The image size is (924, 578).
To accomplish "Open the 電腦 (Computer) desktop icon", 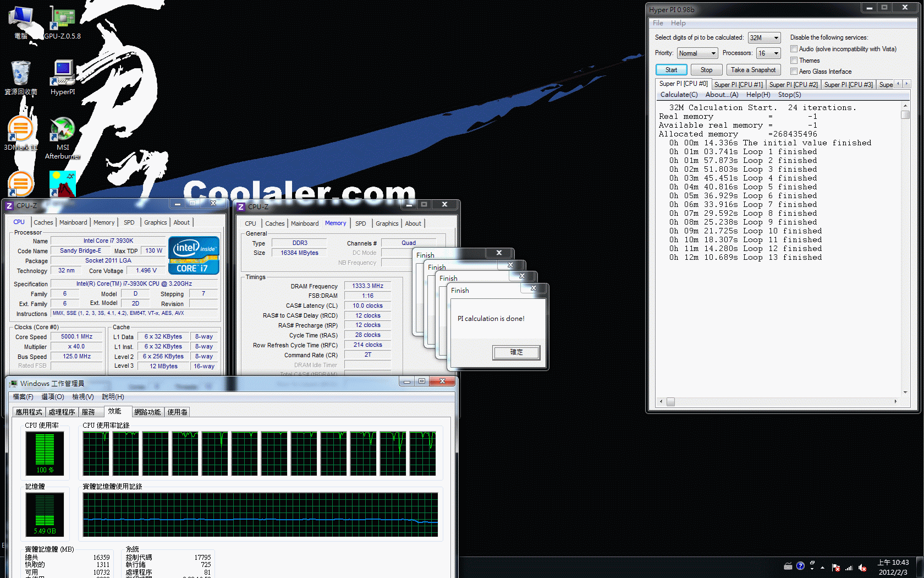I will click(x=21, y=22).
